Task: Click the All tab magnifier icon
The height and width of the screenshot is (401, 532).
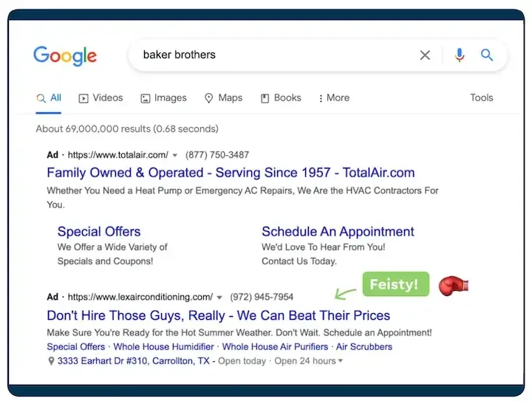Action: pos(41,98)
